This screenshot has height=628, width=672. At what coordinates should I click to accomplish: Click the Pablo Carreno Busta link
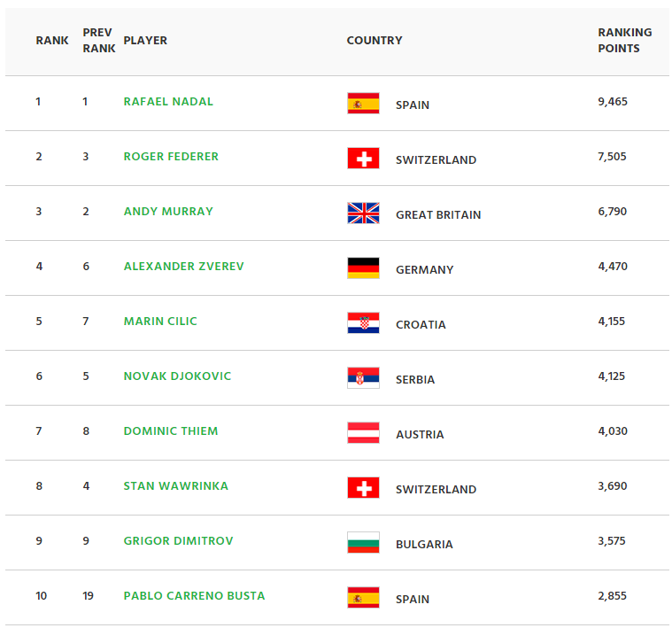(194, 596)
